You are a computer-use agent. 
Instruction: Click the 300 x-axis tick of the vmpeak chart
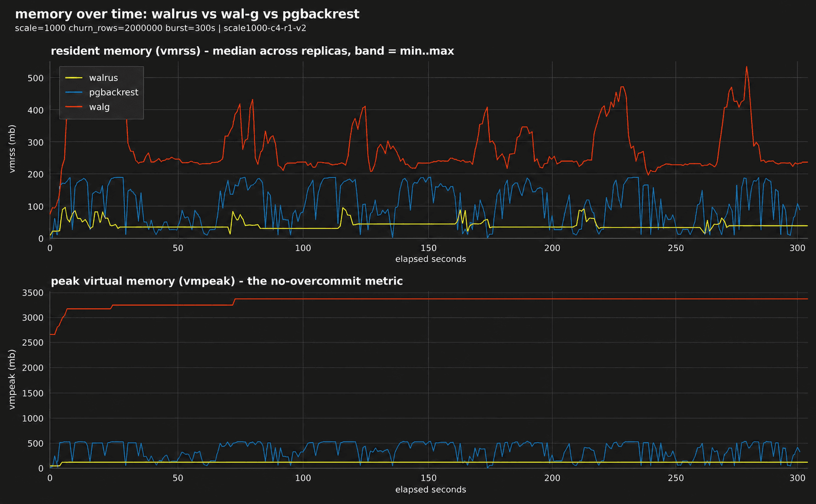(x=798, y=478)
